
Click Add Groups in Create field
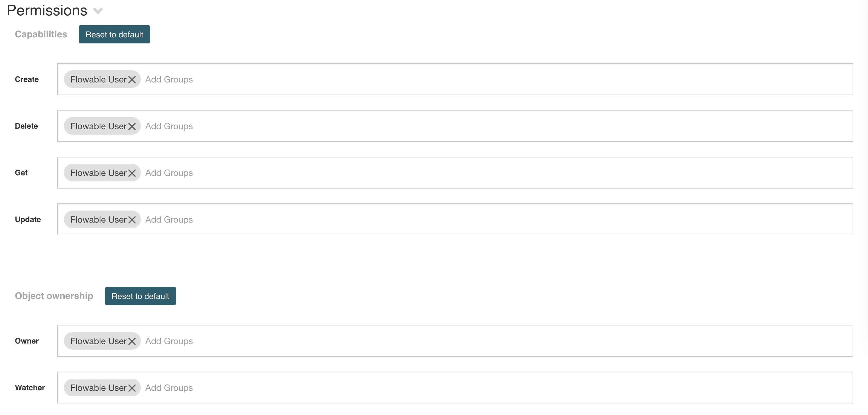(x=169, y=79)
